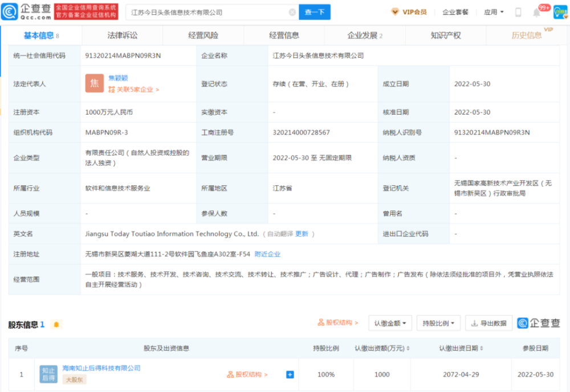Switch to 历史信息 VIP tab

click(x=527, y=35)
